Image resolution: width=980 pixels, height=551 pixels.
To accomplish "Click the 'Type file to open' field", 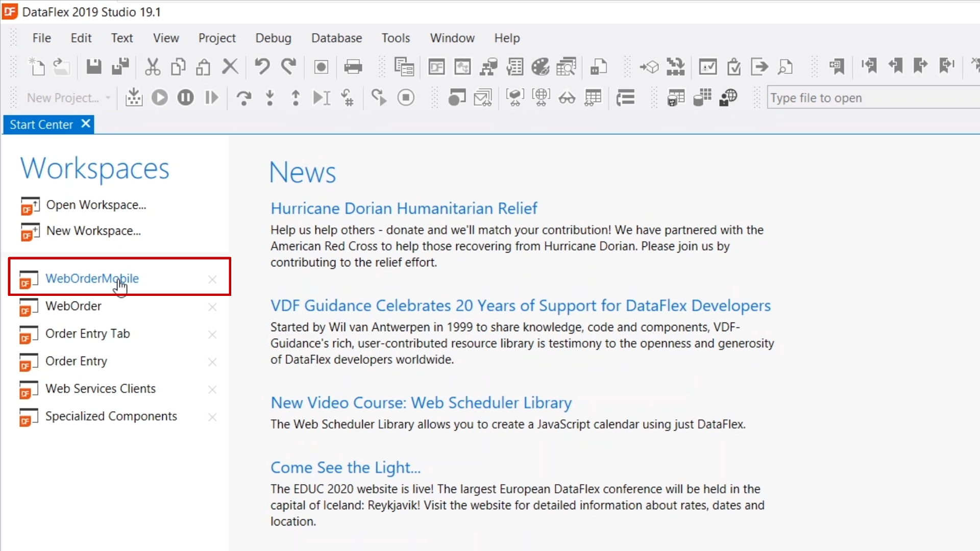I will point(868,97).
